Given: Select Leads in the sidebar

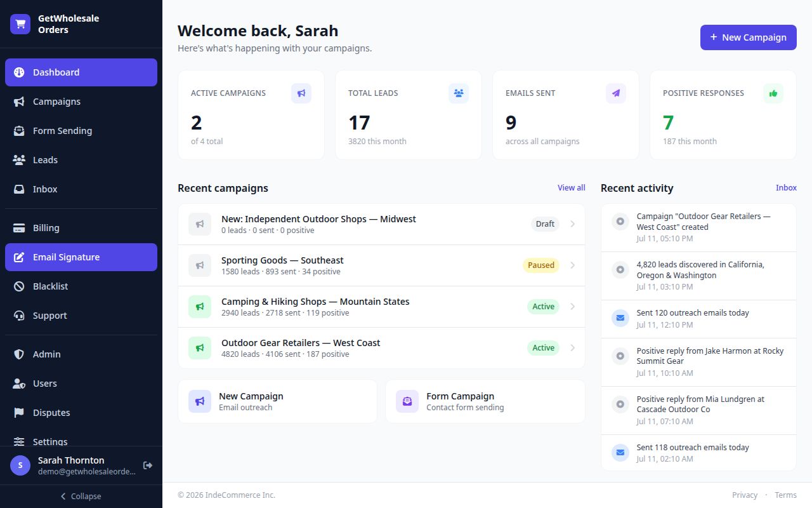Looking at the screenshot, I should (81, 160).
